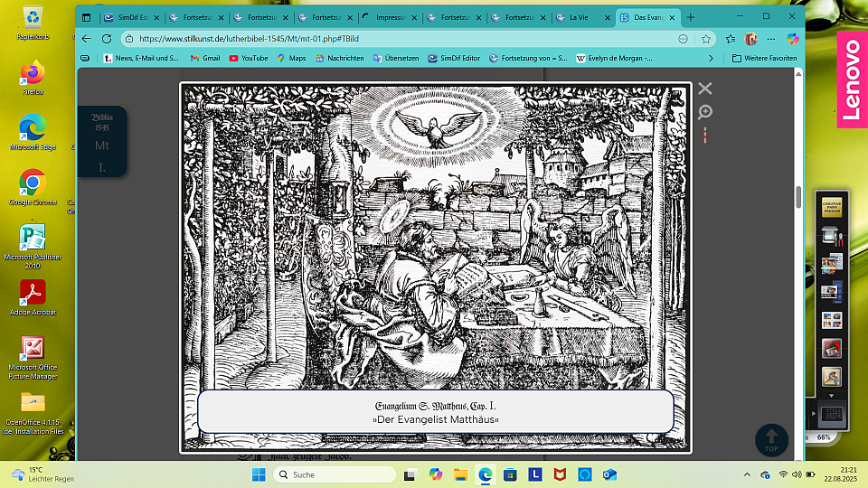Switch to the Impressum tab
The height and width of the screenshot is (488, 868).
coord(391,18)
